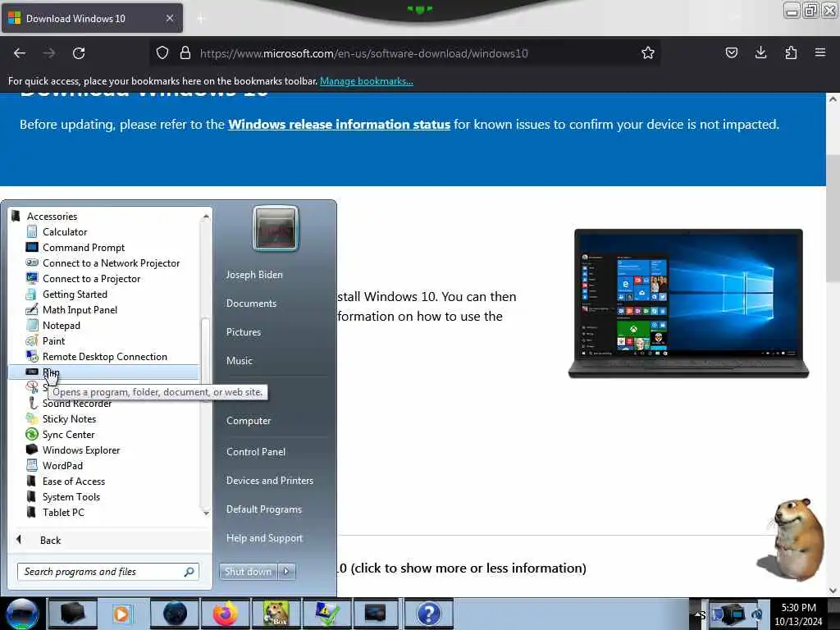
Task: Select the Download Windows 10 tab
Action: pos(92,19)
